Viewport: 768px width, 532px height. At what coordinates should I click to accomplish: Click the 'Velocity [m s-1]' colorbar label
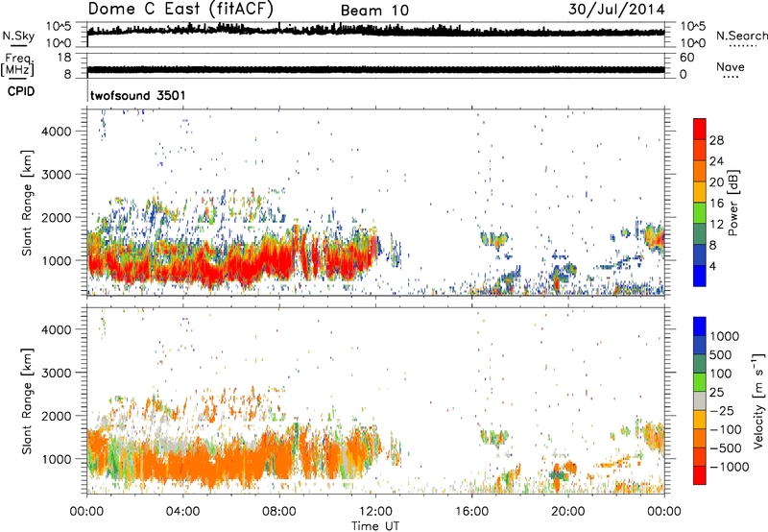758,400
